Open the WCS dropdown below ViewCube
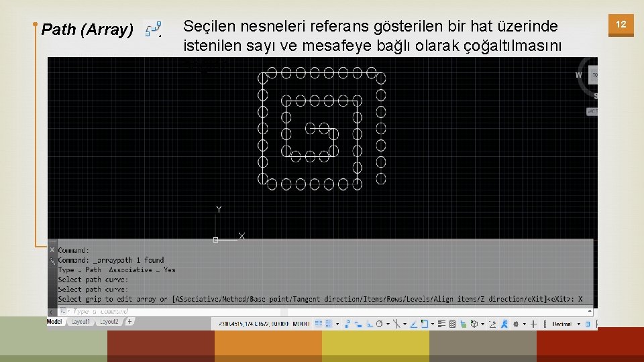 tap(592, 111)
